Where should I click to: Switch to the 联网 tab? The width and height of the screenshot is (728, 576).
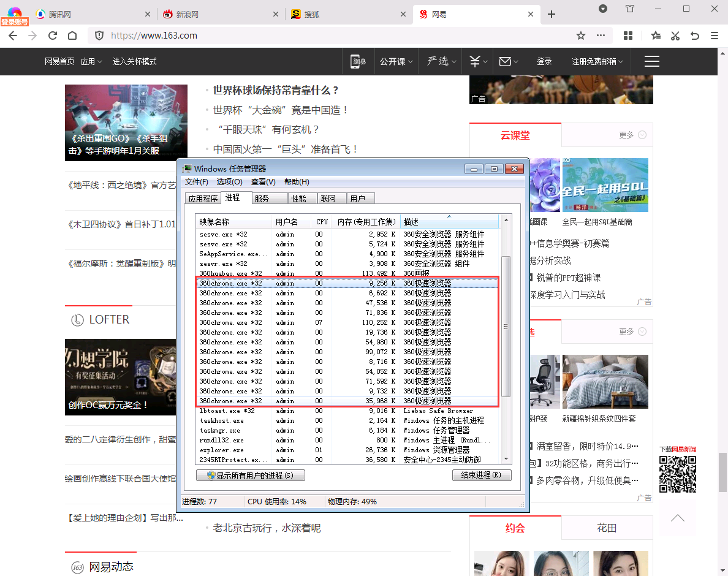point(332,199)
